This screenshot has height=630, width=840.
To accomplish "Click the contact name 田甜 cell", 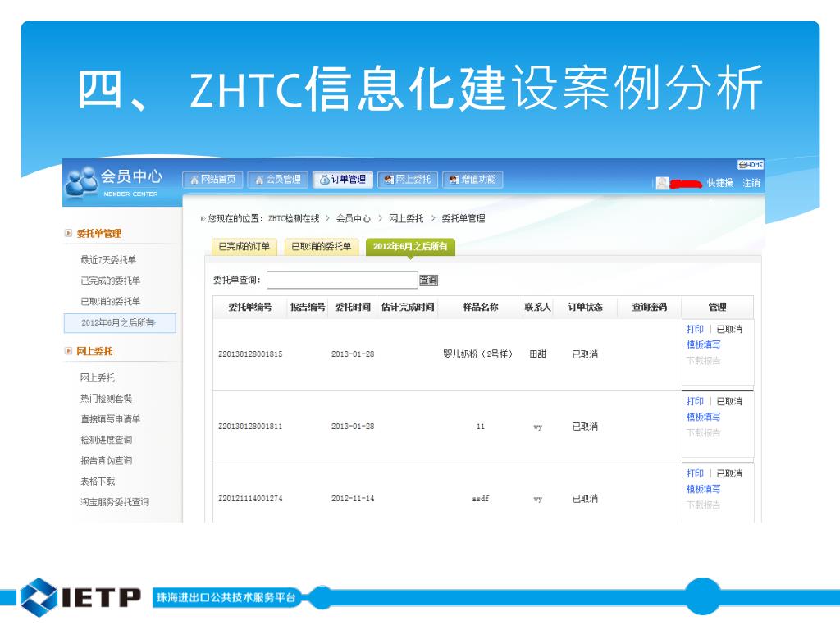I will [538, 354].
